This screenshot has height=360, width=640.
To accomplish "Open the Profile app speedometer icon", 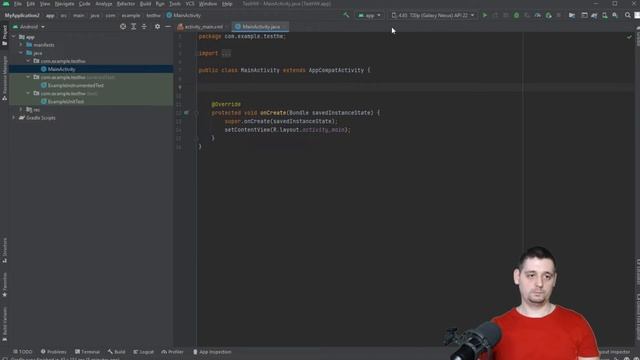I will 538,16.
